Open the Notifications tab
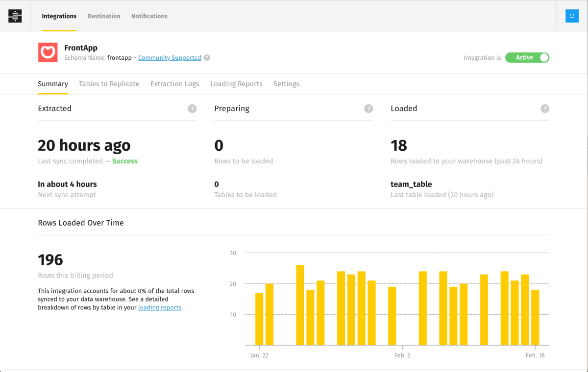Viewport: 588px width, 372px height. (149, 16)
